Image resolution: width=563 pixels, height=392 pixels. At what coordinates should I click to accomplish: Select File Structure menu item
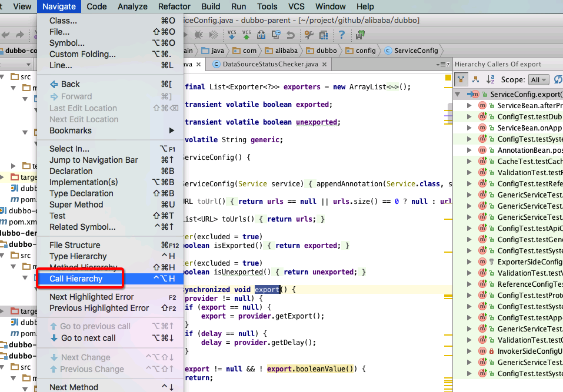pos(110,245)
